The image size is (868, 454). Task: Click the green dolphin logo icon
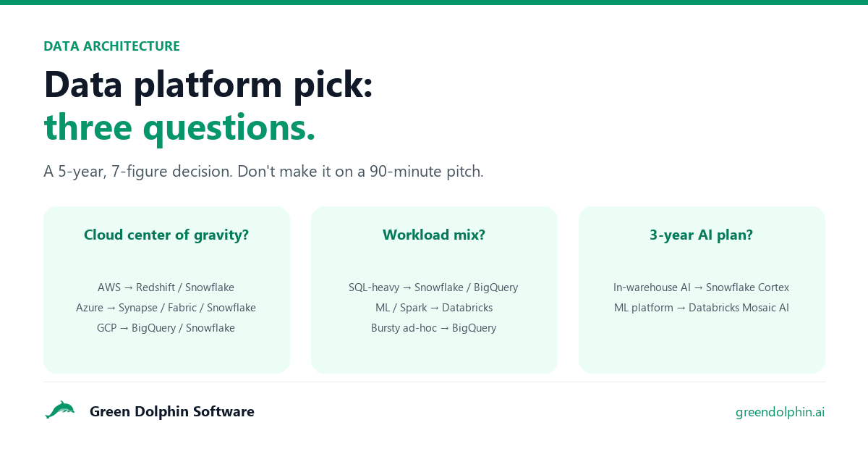[60, 411]
